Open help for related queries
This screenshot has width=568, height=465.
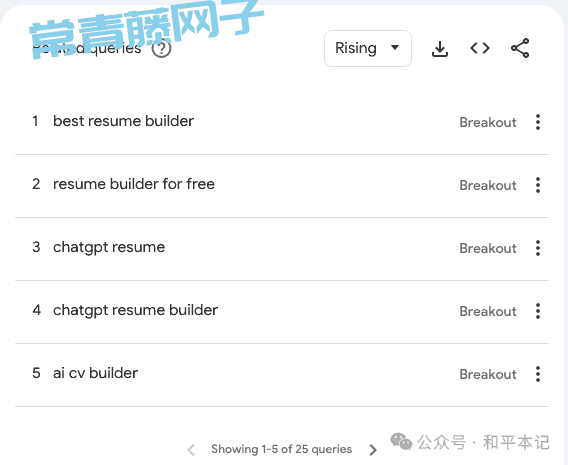pyautogui.click(x=161, y=48)
